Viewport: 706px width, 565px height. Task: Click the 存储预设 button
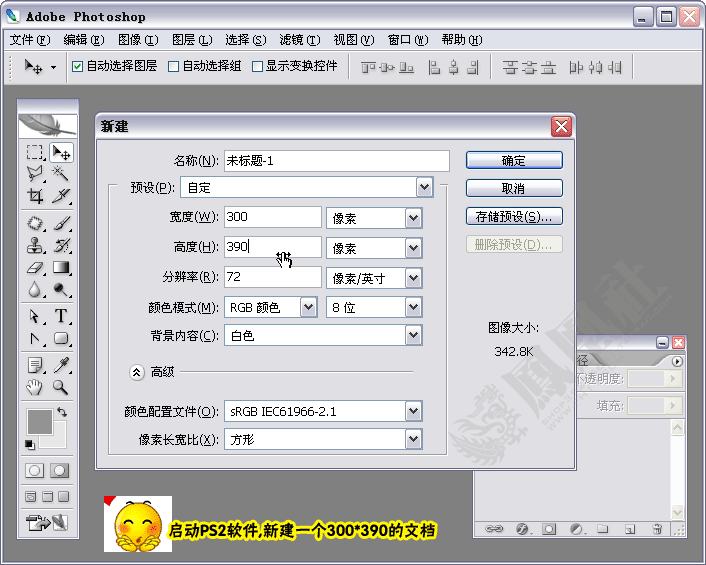[x=514, y=217]
